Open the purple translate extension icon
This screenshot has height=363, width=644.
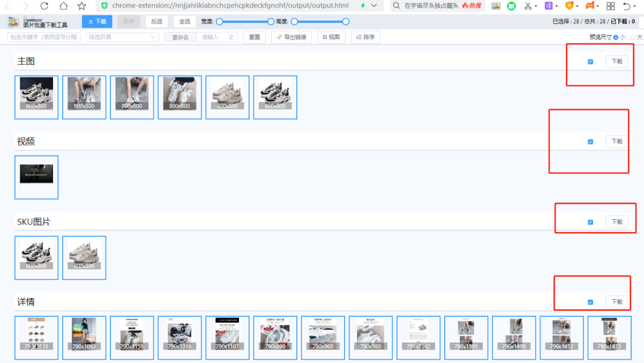(549, 6)
